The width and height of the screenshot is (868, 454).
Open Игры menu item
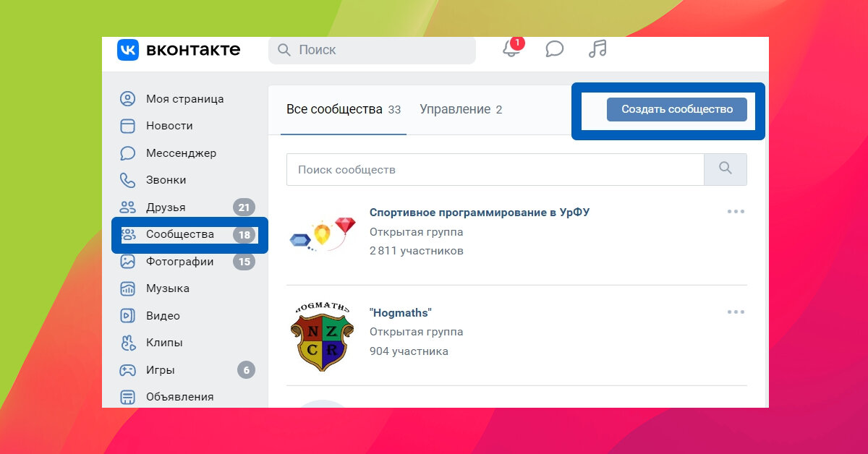[x=160, y=370]
